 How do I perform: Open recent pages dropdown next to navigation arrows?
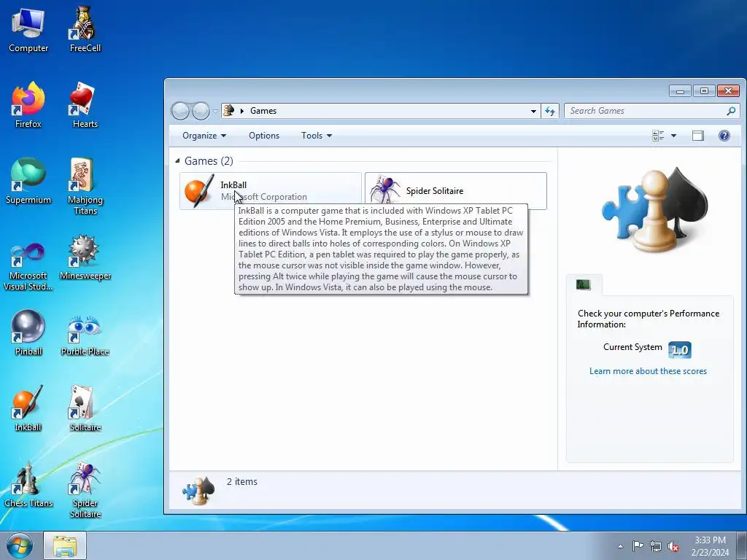pyautogui.click(x=215, y=111)
